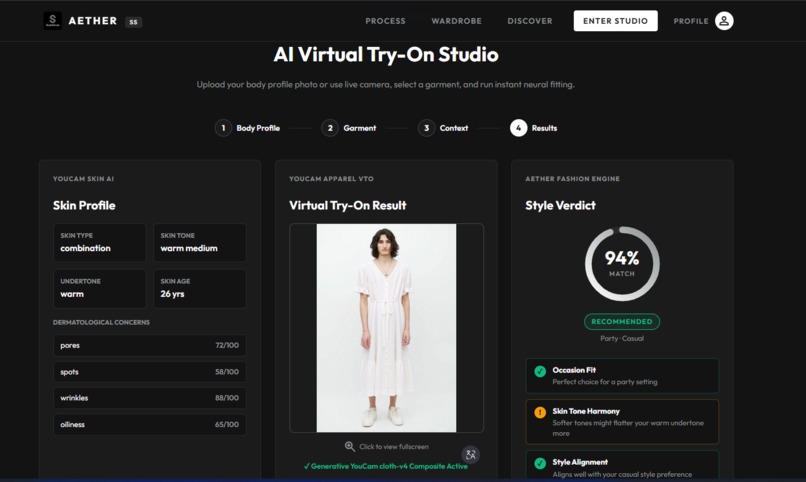The image size is (806, 482).
Task: Select the Undertone warm card
Action: 100,288
